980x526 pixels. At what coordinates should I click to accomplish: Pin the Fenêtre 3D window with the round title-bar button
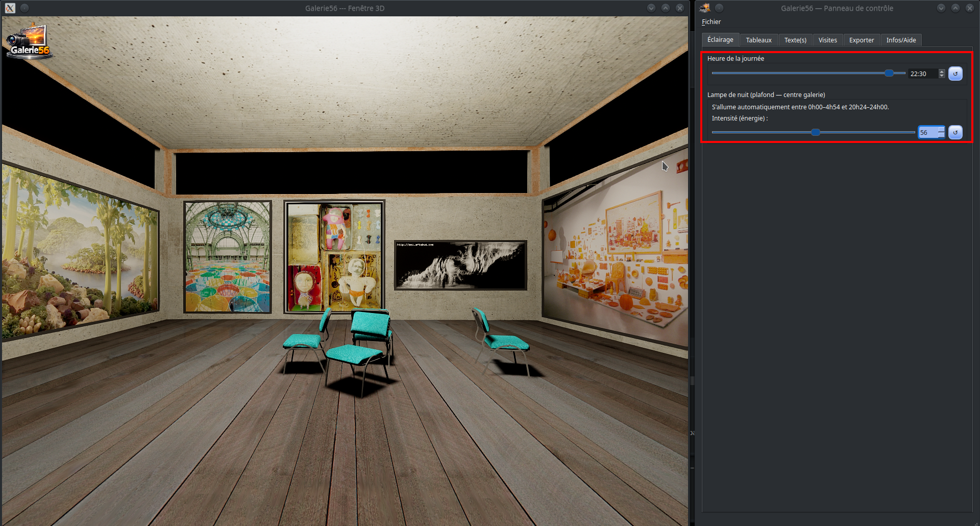click(24, 8)
